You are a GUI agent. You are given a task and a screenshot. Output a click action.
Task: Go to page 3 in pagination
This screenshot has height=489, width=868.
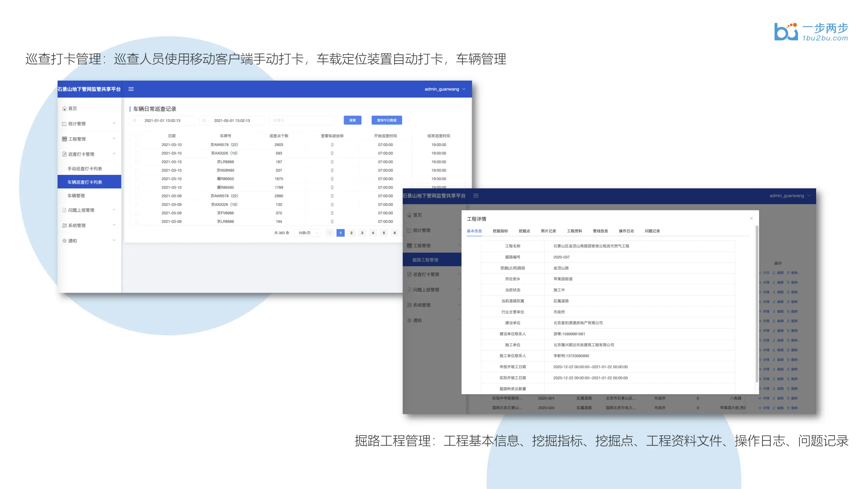pyautogui.click(x=362, y=233)
